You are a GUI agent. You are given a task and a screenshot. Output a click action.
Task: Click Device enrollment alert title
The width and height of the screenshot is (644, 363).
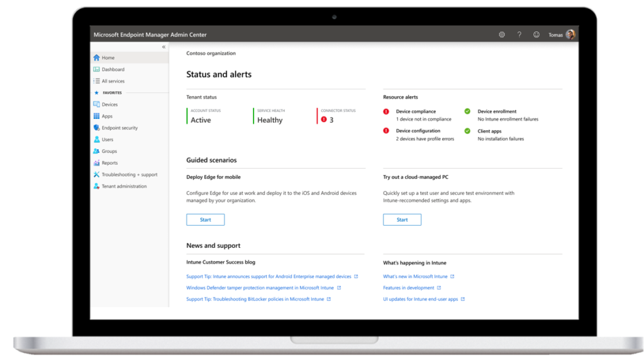497,111
